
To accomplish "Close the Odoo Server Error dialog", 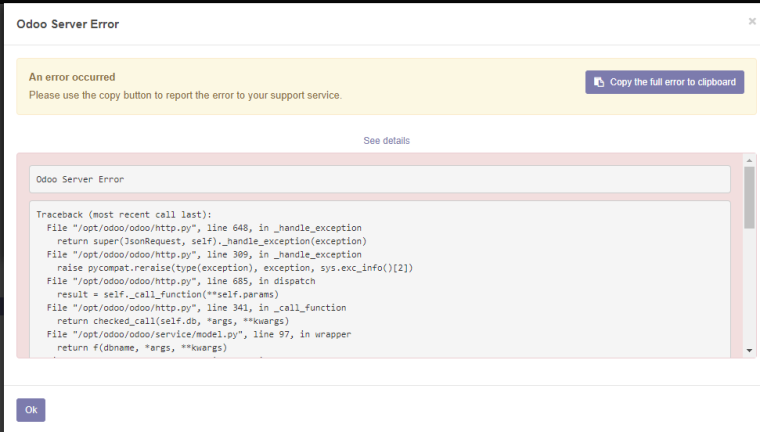I will [x=752, y=21].
